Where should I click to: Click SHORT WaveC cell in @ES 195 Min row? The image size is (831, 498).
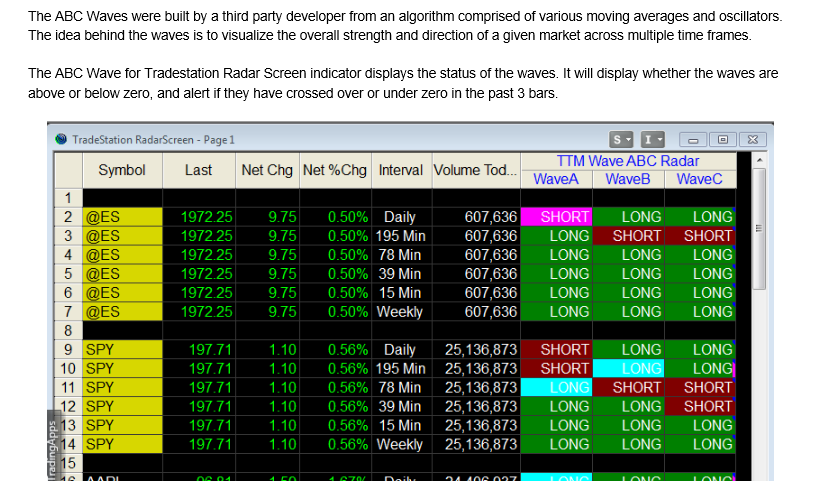[x=700, y=236]
